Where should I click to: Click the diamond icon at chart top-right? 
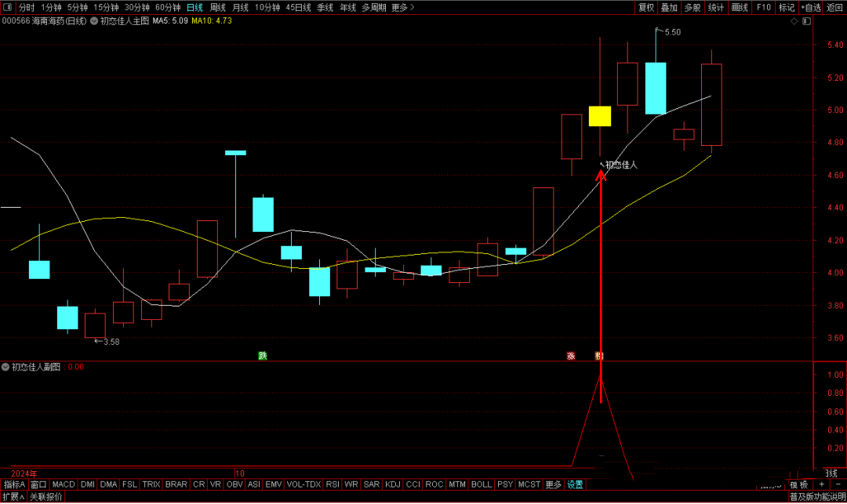pyautogui.click(x=794, y=21)
